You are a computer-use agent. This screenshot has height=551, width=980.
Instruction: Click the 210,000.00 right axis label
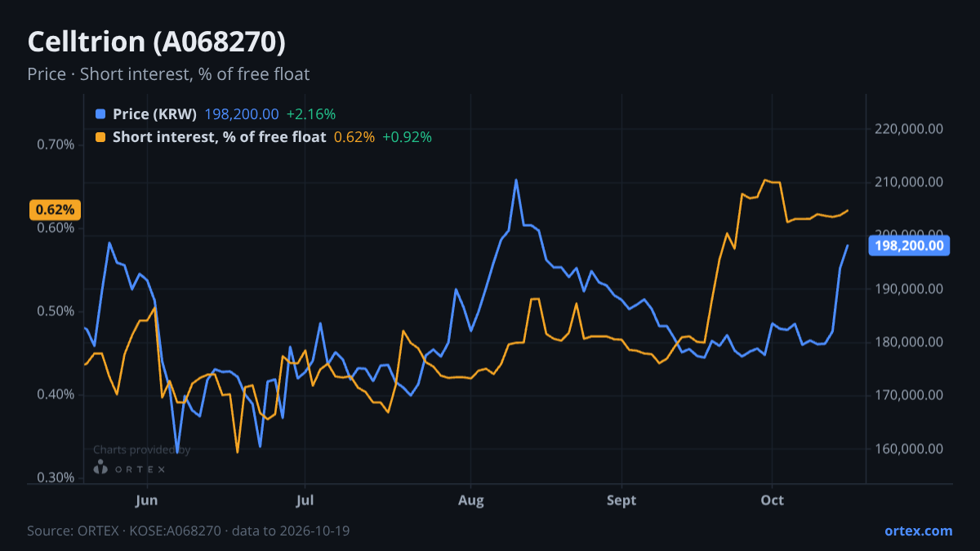(x=909, y=182)
